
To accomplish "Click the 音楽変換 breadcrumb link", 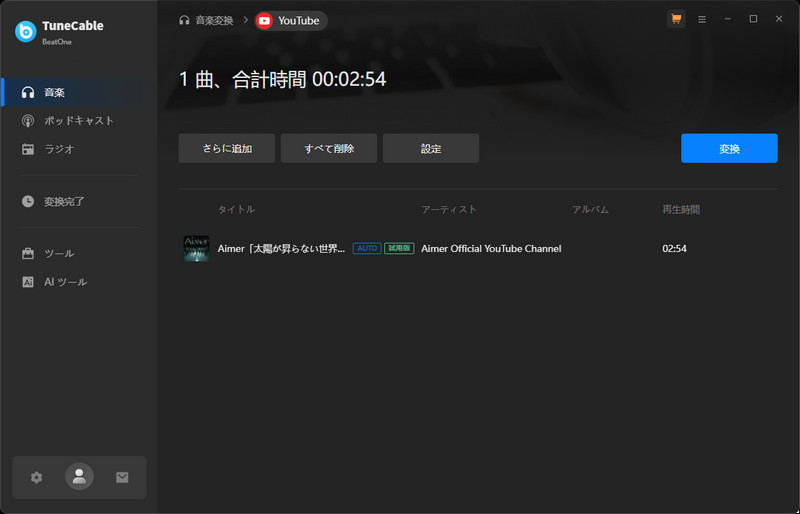I will tap(214, 20).
